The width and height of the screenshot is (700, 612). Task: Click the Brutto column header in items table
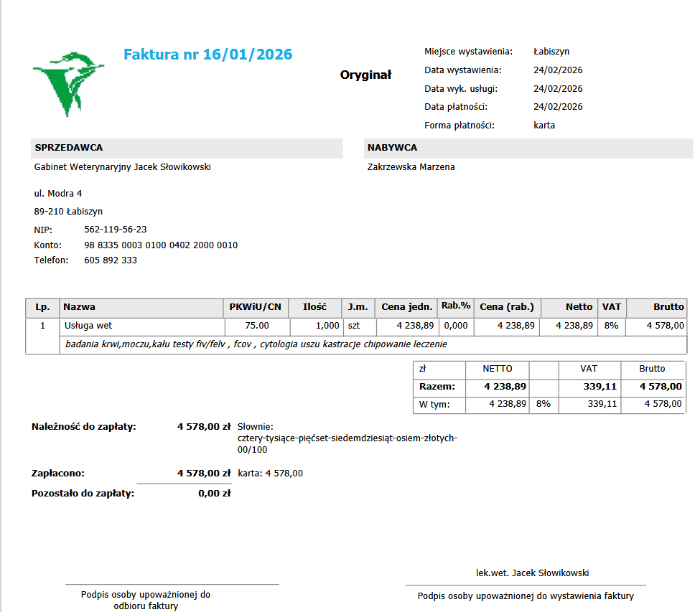656,307
